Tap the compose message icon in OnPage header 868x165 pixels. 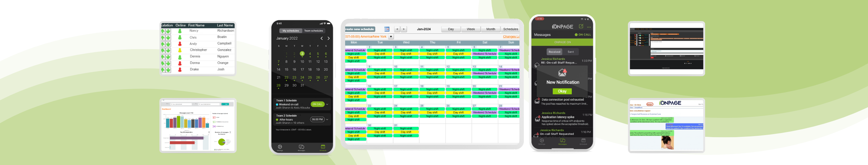(581, 26)
